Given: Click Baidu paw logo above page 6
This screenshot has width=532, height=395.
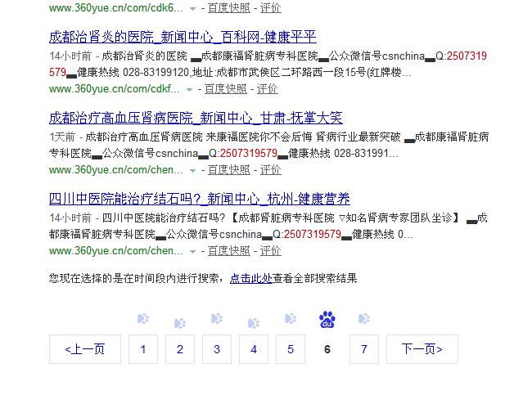Looking at the screenshot, I should pos(327,320).
